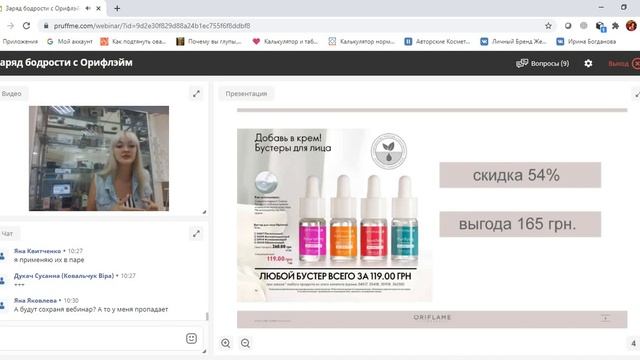Click the Выход exit button
640x360 pixels.
pyautogui.click(x=624, y=64)
